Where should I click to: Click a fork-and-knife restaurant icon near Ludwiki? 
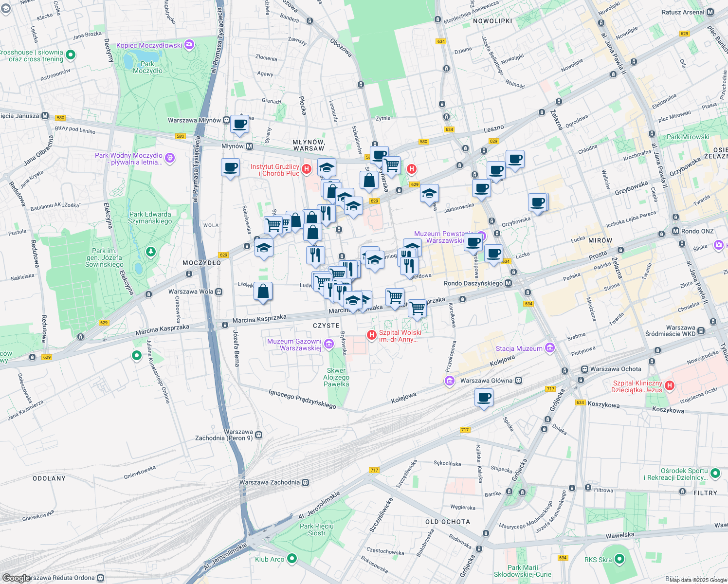315,255
